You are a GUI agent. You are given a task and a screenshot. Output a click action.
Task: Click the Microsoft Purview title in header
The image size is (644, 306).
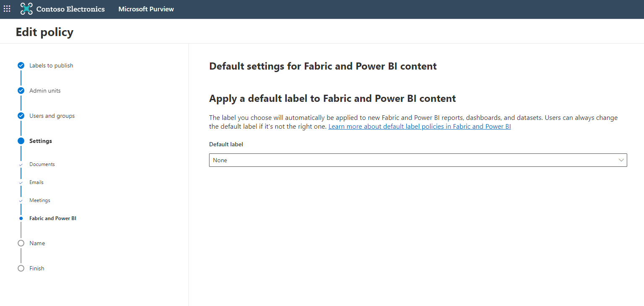pos(146,9)
